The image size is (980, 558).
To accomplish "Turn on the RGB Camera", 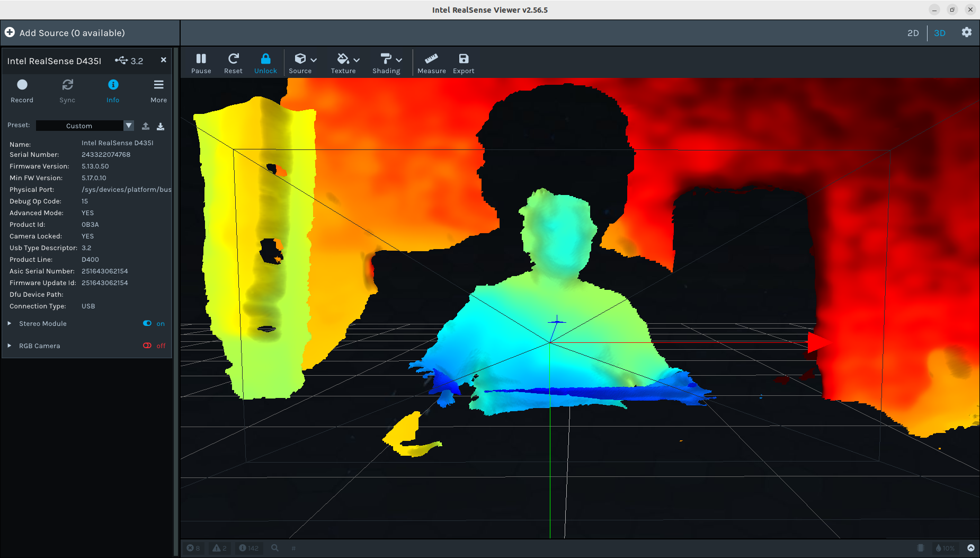I will tap(148, 346).
